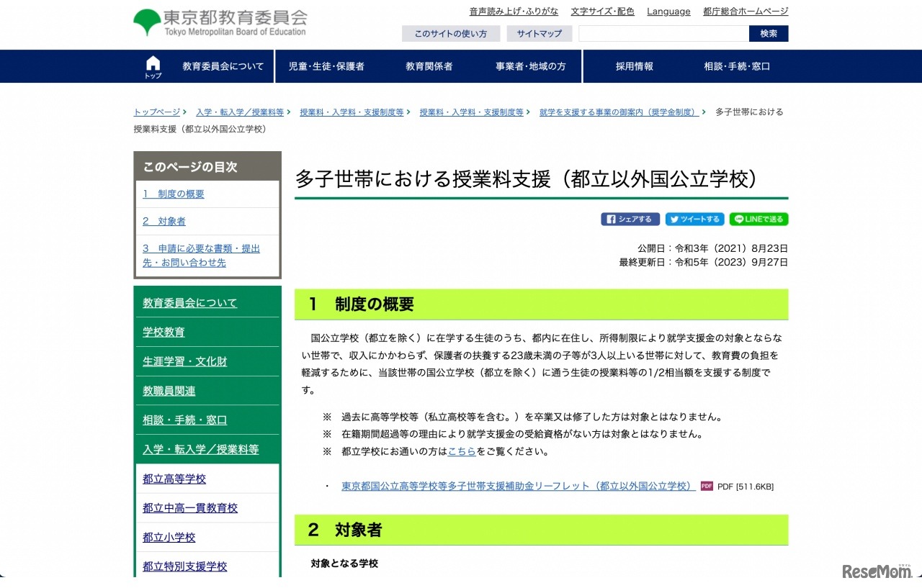Click the Facebook シェアする share icon
Image resolution: width=922 pixels, height=588 pixels.
click(x=630, y=219)
